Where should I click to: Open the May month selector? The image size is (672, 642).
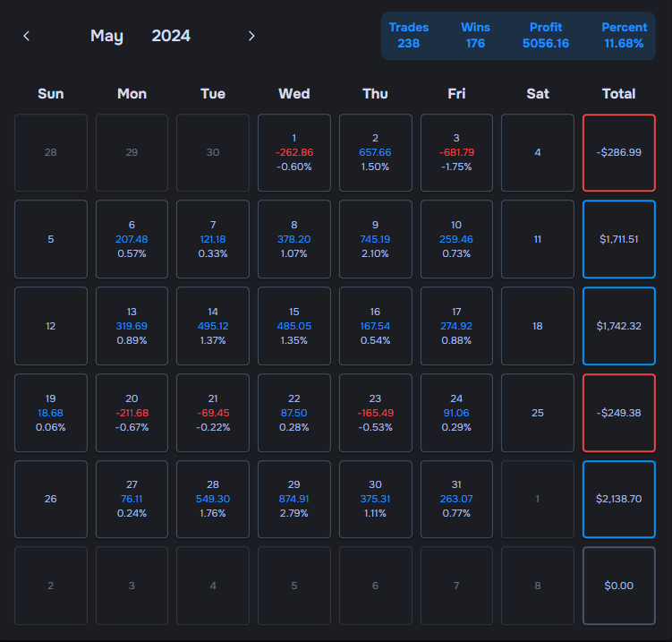(x=106, y=36)
